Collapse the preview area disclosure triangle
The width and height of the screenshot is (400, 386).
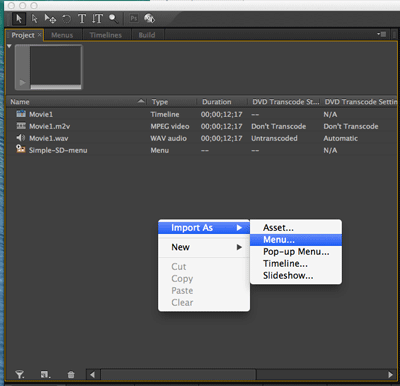tap(9, 46)
